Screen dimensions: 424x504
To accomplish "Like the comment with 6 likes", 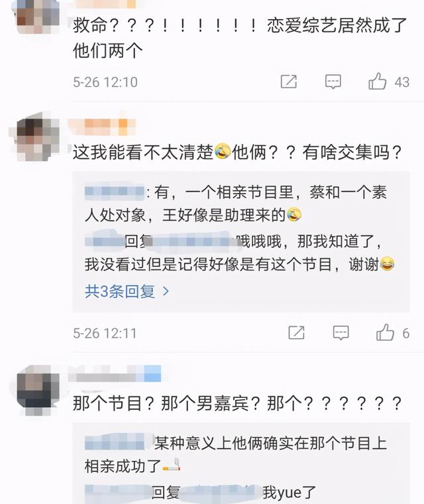I will 385,332.
